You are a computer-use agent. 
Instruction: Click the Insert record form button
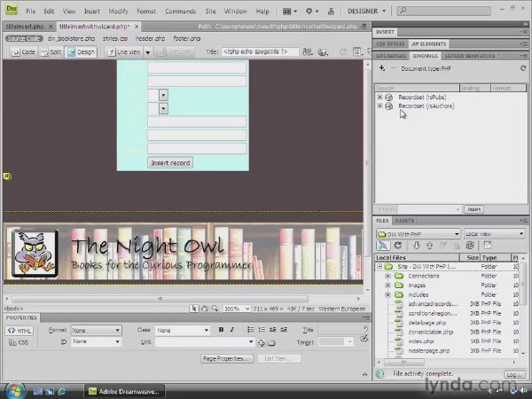coord(170,163)
